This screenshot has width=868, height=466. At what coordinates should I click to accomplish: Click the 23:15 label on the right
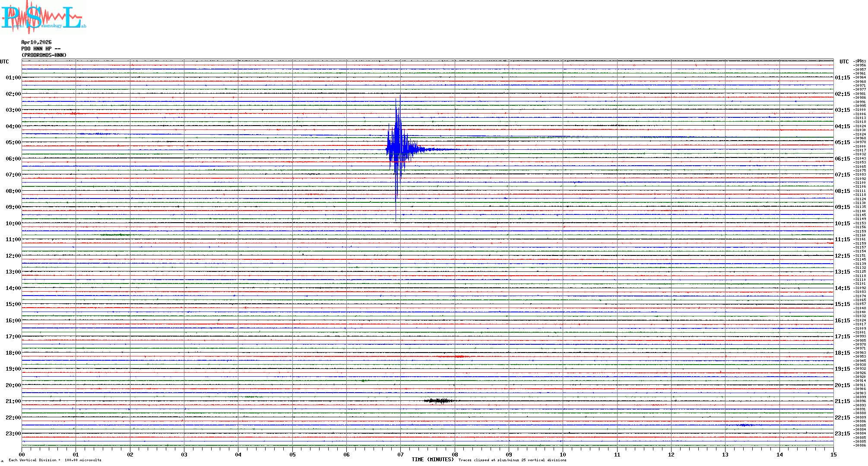click(x=842, y=434)
